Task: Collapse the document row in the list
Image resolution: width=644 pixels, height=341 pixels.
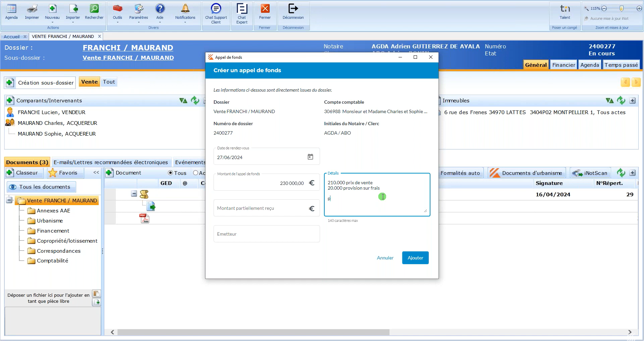Action: tap(134, 194)
